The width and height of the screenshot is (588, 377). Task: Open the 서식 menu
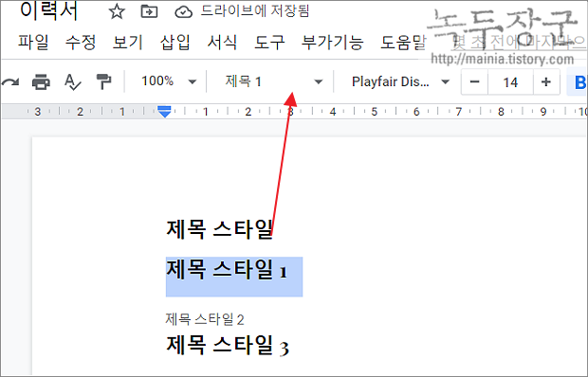[222, 42]
